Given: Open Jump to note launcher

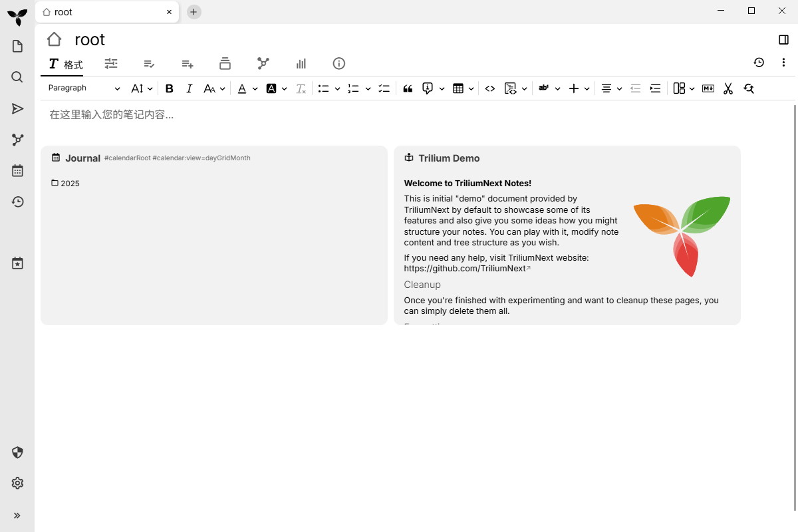Looking at the screenshot, I should 17,108.
